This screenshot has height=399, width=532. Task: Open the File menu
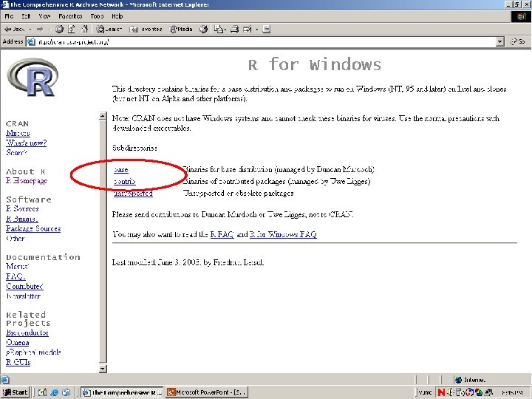(x=9, y=16)
